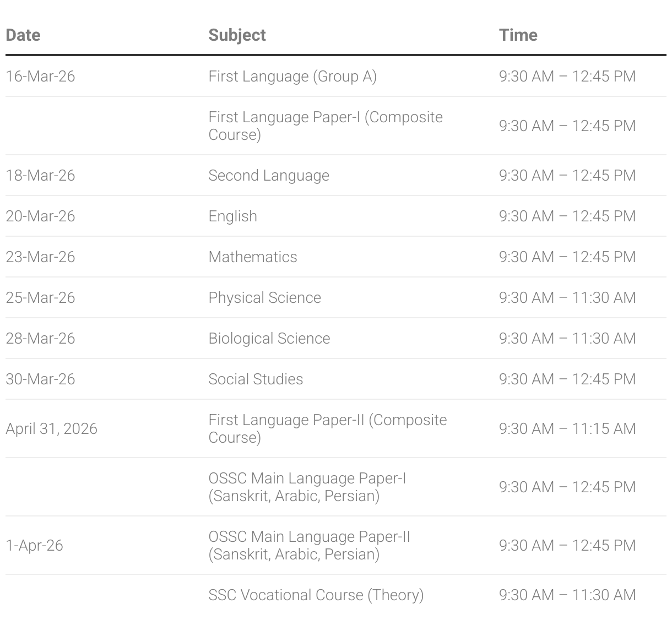
Task: Click First Language (Group A) subject
Action: (292, 76)
